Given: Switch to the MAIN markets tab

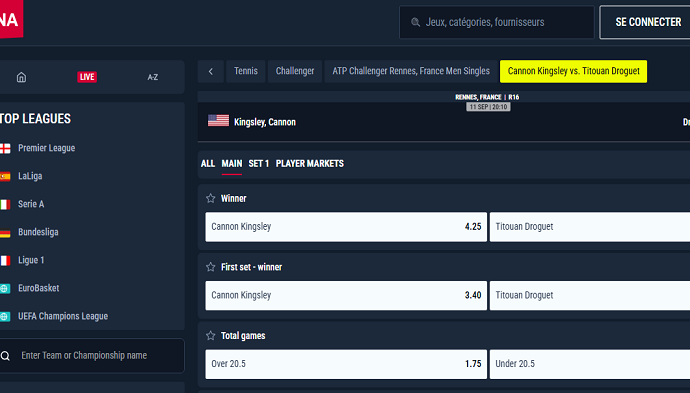Looking at the screenshot, I should tap(231, 164).
